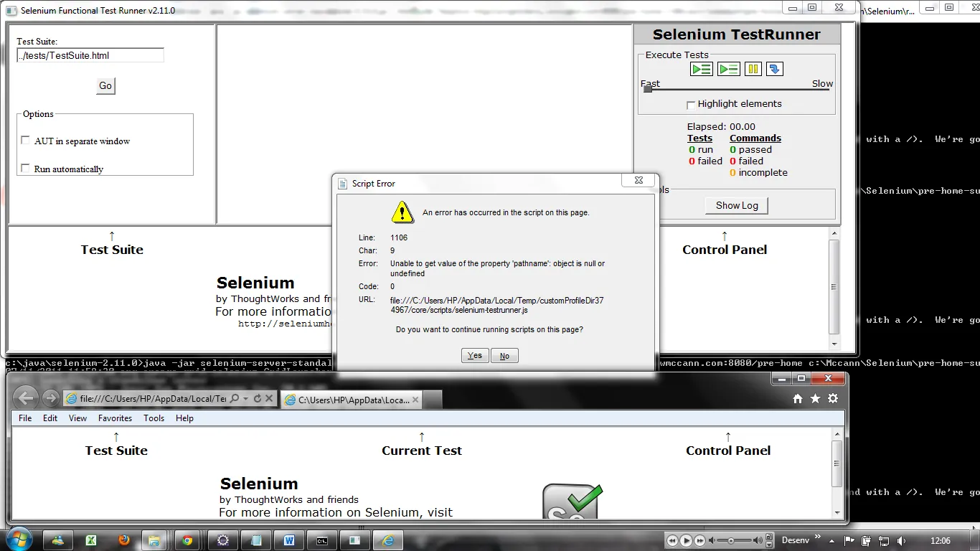The width and height of the screenshot is (980, 551).
Task: Click No to stop running scripts
Action: coord(504,356)
